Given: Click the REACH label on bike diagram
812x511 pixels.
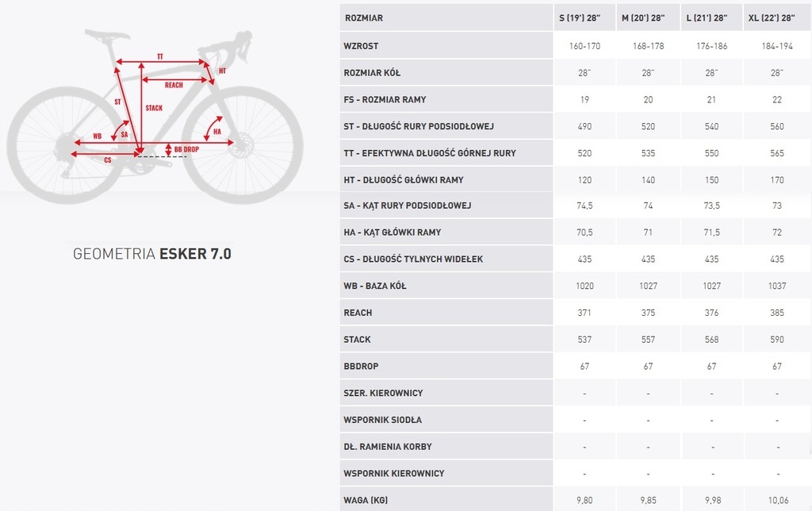Looking at the screenshot, I should (x=174, y=85).
